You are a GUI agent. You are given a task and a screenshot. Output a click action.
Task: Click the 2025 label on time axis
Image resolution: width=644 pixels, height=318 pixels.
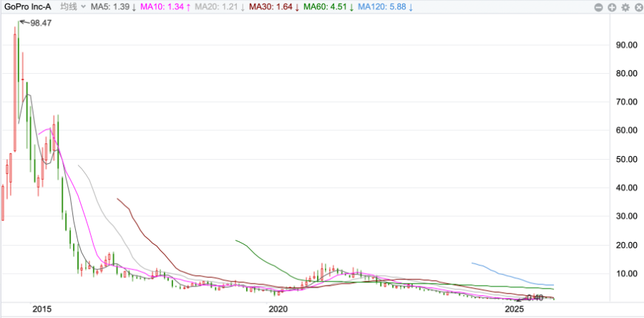point(513,309)
